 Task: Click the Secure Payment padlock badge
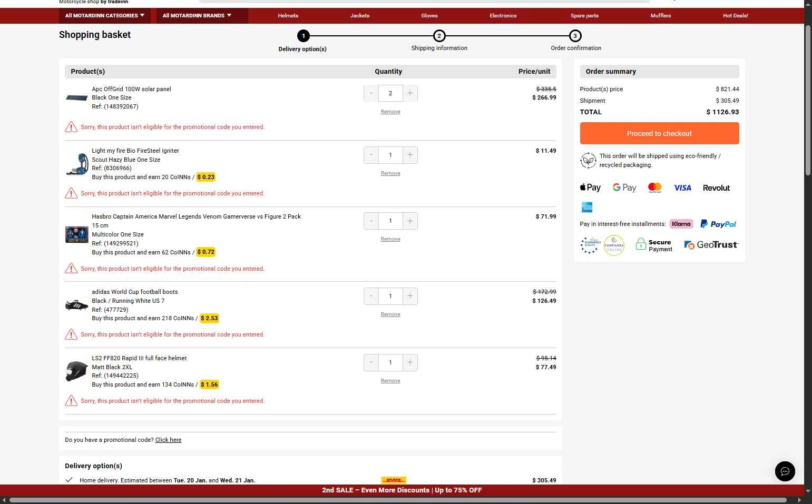point(654,245)
